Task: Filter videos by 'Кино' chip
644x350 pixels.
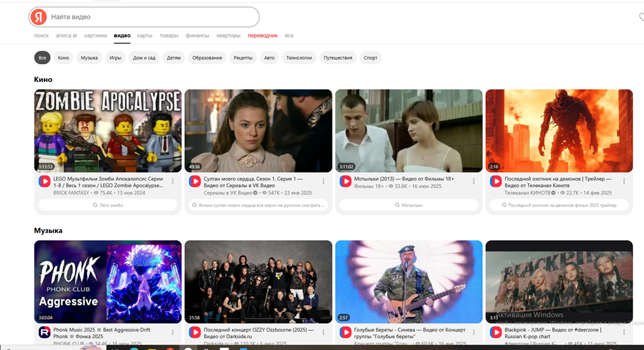Action: pos(63,58)
